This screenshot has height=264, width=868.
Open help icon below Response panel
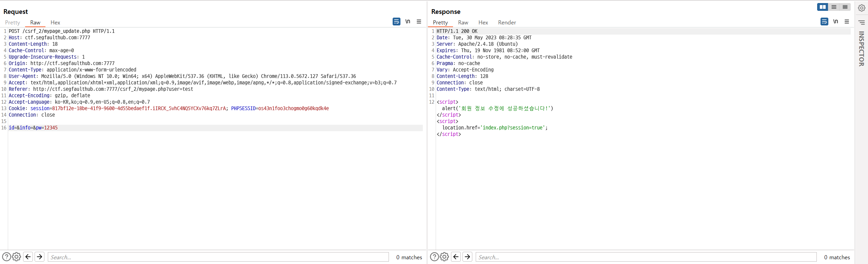click(434, 257)
